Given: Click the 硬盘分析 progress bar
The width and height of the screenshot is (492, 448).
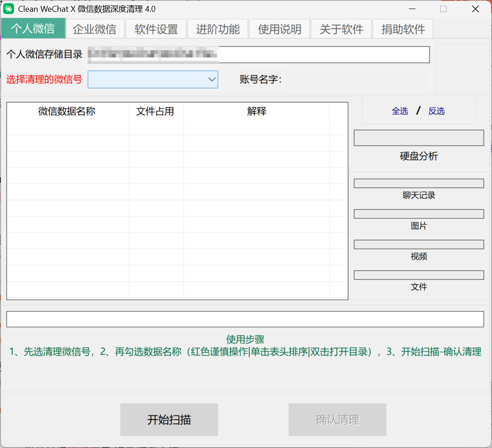Looking at the screenshot, I should pos(419,138).
